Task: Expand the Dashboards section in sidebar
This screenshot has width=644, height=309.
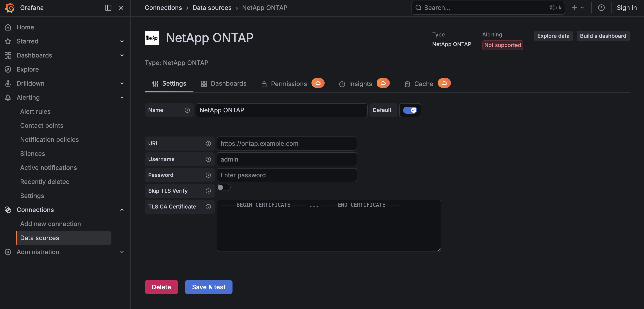Action: [x=122, y=55]
